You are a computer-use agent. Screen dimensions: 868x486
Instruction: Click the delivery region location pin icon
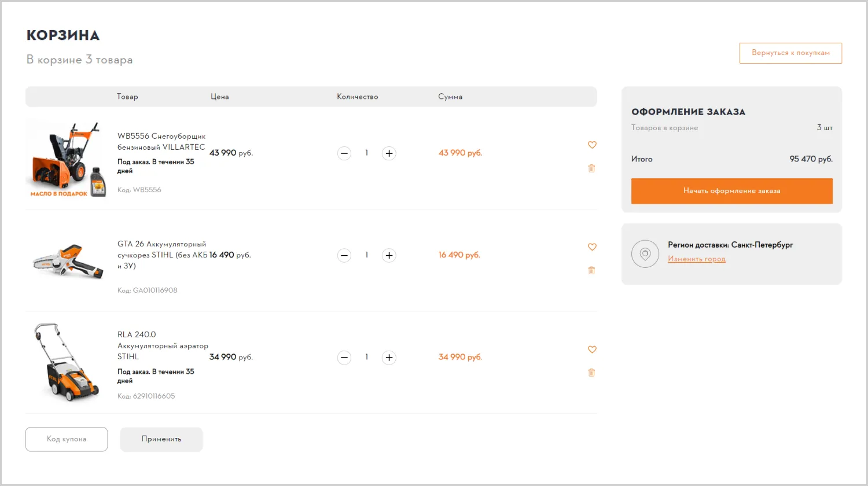(645, 253)
